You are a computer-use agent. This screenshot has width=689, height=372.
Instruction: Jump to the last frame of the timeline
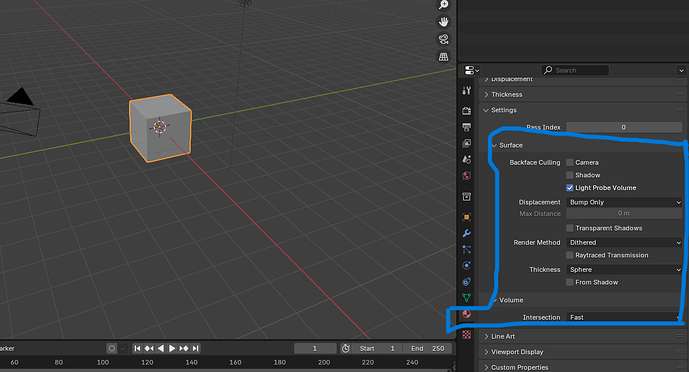coord(195,348)
